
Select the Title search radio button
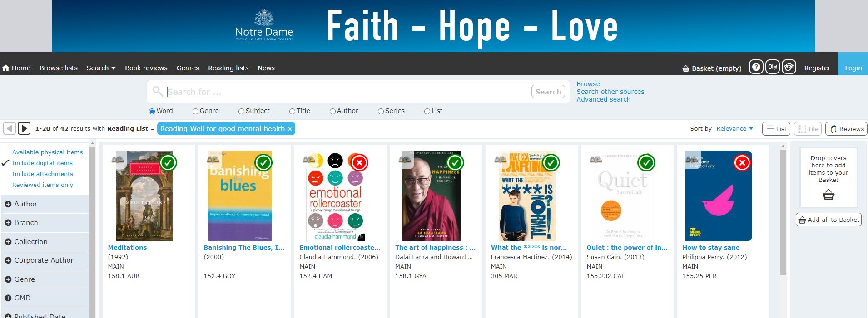pos(293,111)
